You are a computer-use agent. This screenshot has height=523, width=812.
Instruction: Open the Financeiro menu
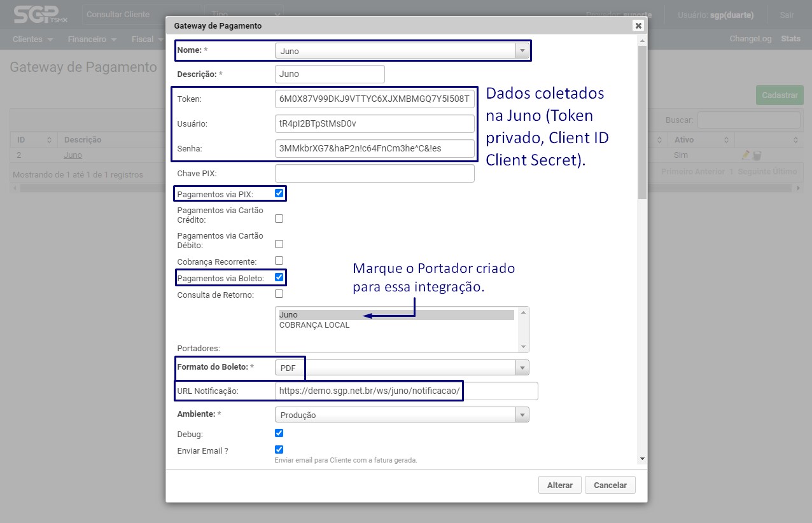click(x=92, y=39)
